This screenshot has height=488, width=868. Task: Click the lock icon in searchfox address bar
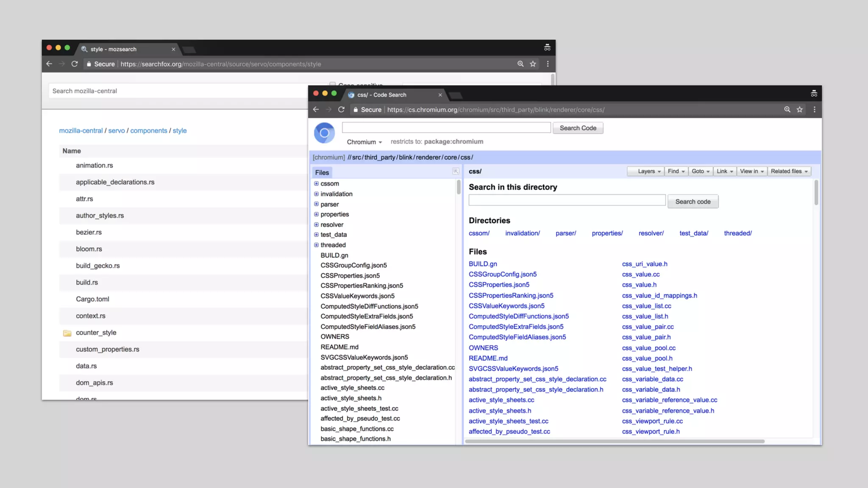pyautogui.click(x=89, y=64)
